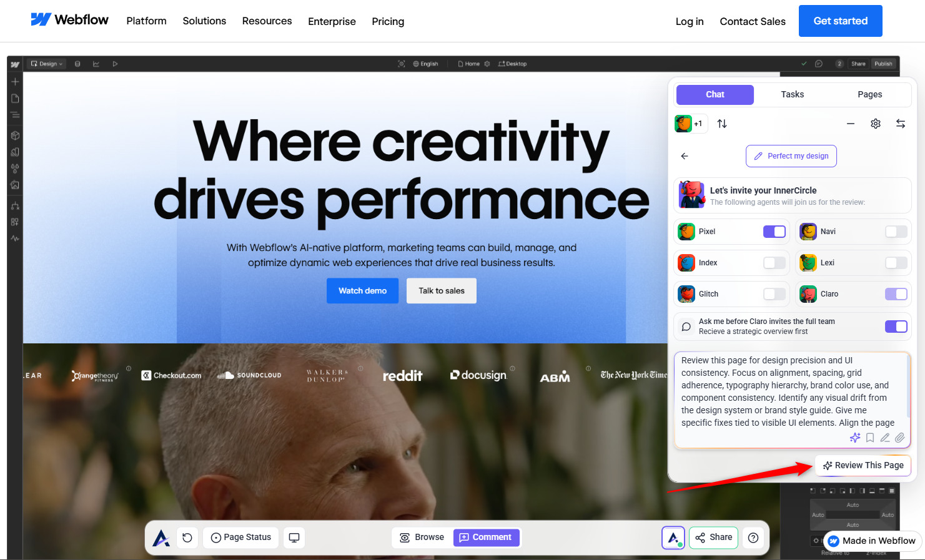Expand the Solutions navigation dropdown
Image resolution: width=925 pixels, height=560 pixels.
point(204,21)
